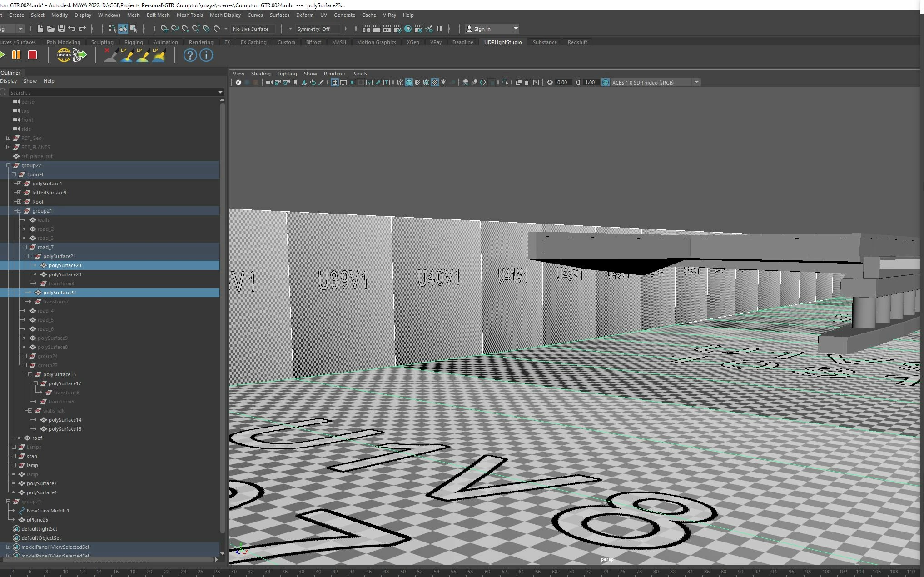This screenshot has width=924, height=577.
Task: Click the HDR Light Studio pause icon
Action: (x=16, y=55)
